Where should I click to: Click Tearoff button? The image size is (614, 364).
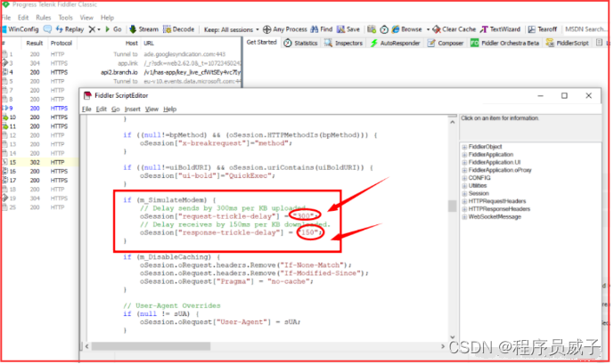[543, 29]
